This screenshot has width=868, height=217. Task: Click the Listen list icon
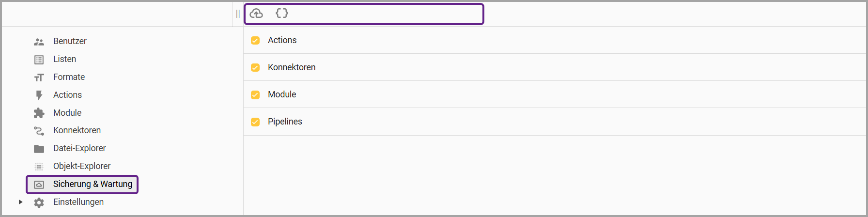39,60
